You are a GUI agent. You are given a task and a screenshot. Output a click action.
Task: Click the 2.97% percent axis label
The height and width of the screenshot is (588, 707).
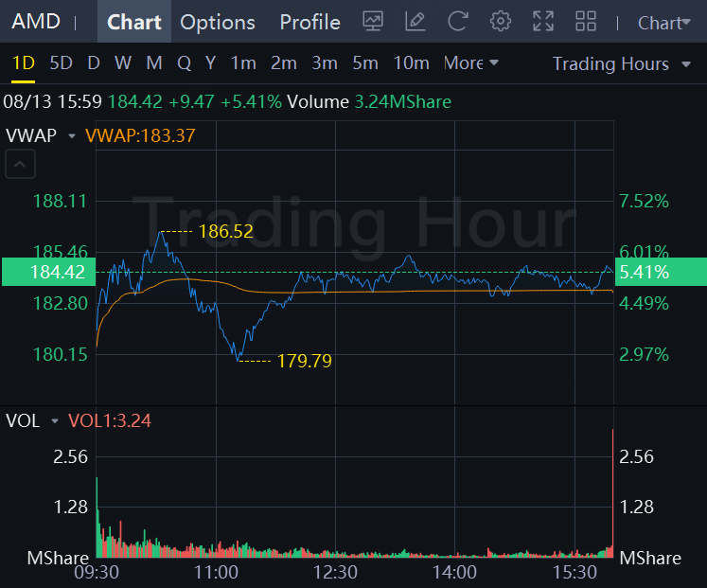[x=644, y=354]
